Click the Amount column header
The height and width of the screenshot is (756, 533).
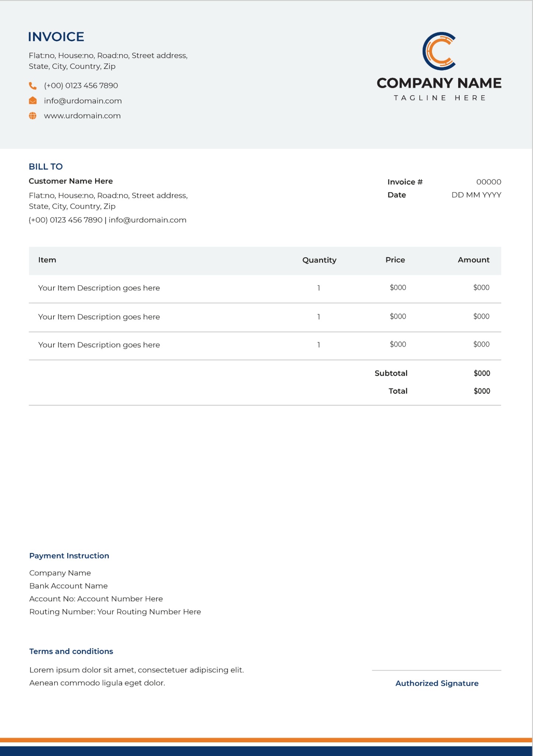[x=474, y=260]
